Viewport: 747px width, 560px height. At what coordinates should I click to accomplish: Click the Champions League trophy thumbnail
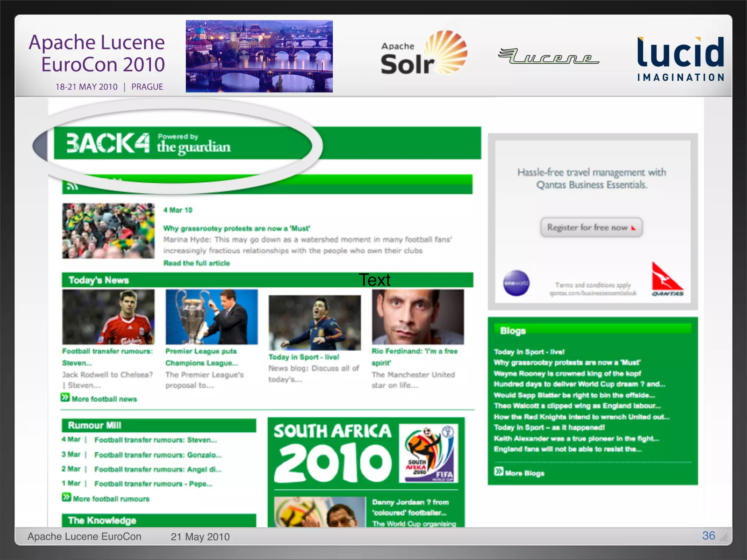click(212, 317)
